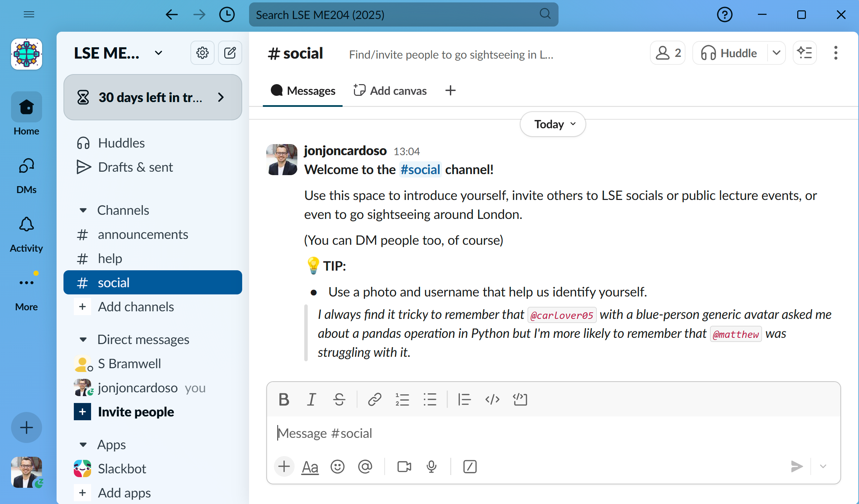
Task: Insert a link with the chain icon
Action: tap(375, 400)
